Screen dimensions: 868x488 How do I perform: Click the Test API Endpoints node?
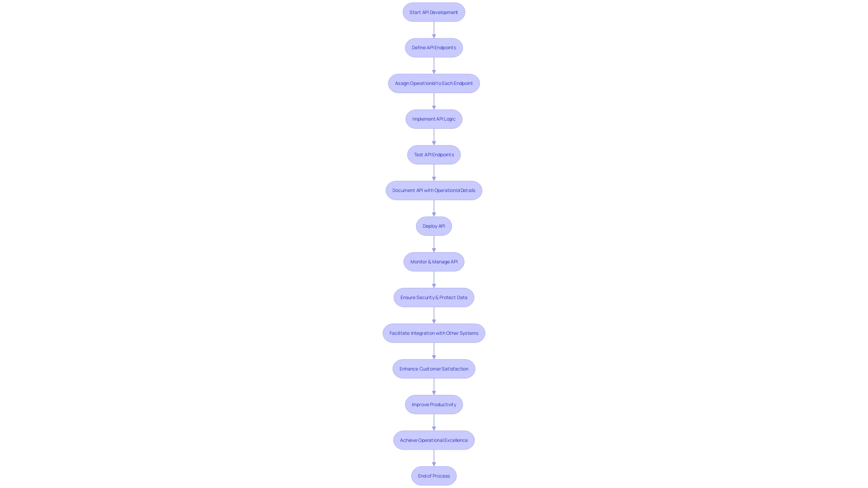[434, 155]
